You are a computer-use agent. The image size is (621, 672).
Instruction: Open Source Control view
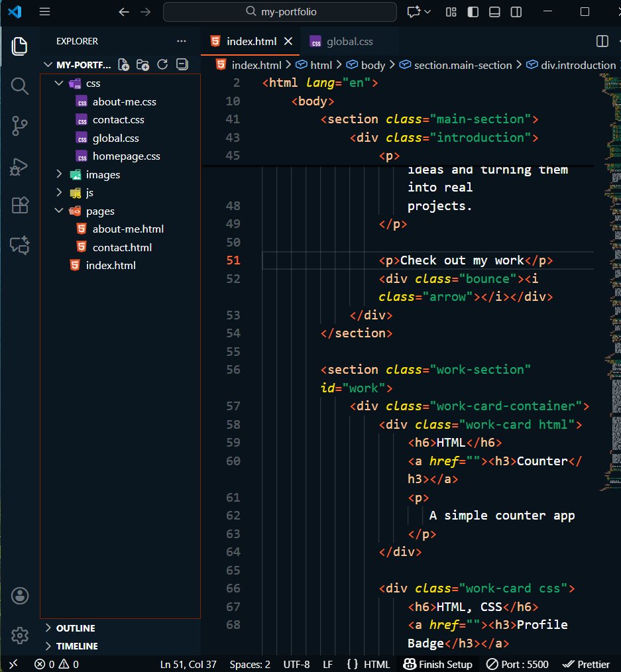[19, 126]
